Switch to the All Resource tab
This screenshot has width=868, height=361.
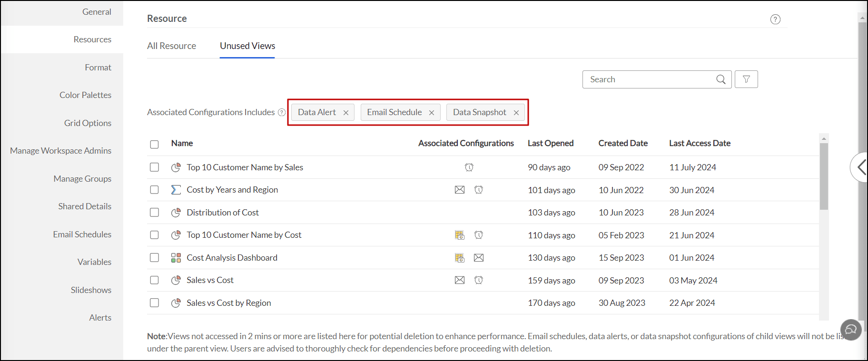point(171,46)
